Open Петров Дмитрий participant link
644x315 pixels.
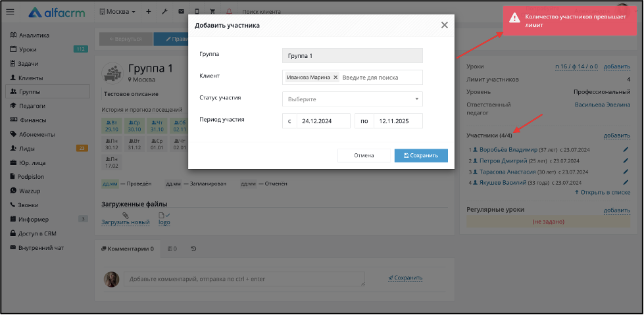(503, 160)
